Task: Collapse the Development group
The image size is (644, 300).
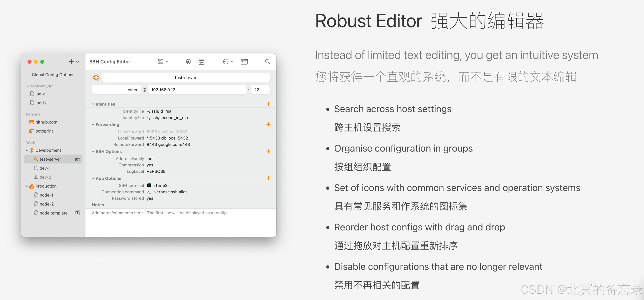Action: [27, 150]
